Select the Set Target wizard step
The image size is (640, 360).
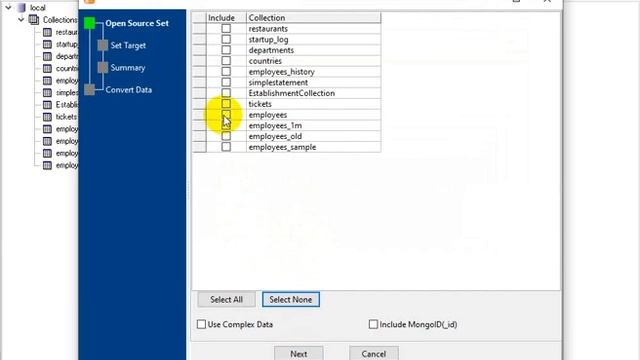[128, 45]
